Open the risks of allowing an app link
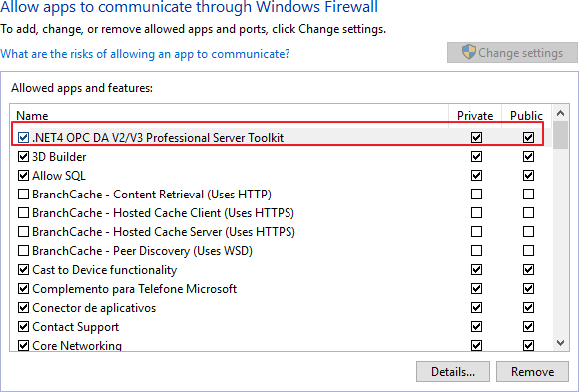Image resolution: width=579 pixels, height=392 pixels. 145,54
